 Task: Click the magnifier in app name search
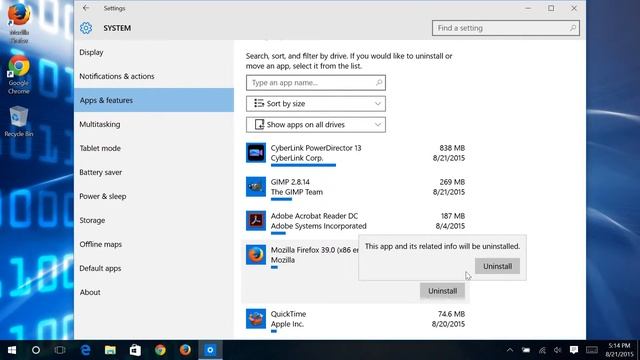379,83
